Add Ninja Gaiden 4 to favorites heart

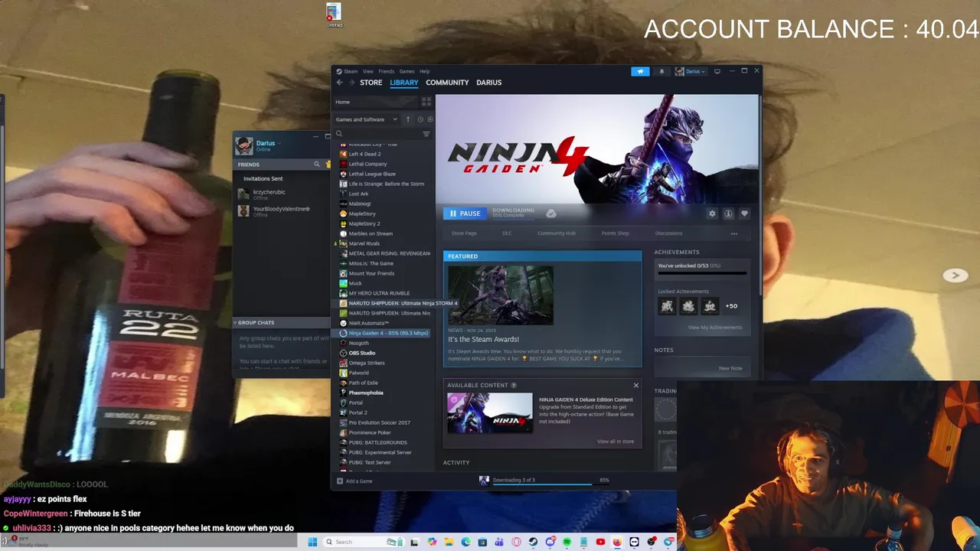pyautogui.click(x=744, y=214)
